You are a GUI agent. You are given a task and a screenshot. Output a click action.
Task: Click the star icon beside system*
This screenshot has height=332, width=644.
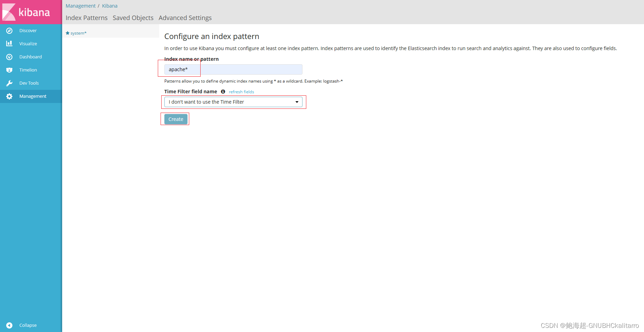click(68, 33)
